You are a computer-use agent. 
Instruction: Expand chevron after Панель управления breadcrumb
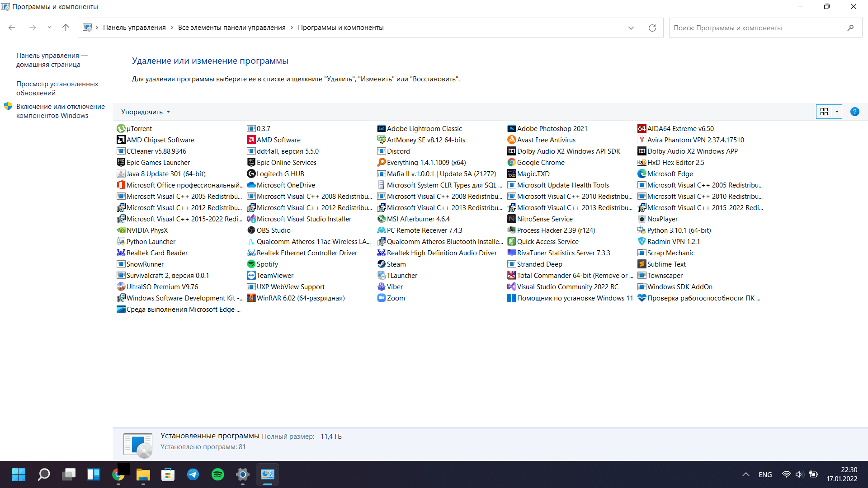pos(172,28)
